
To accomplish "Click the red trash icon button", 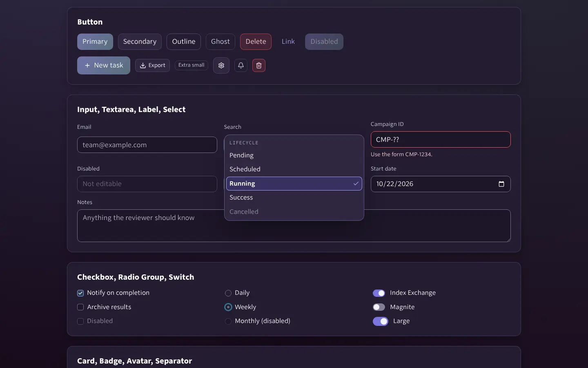I will (259, 65).
